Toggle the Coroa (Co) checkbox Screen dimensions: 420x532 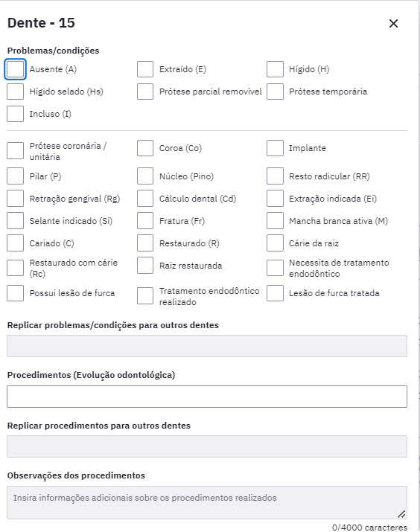coord(145,148)
